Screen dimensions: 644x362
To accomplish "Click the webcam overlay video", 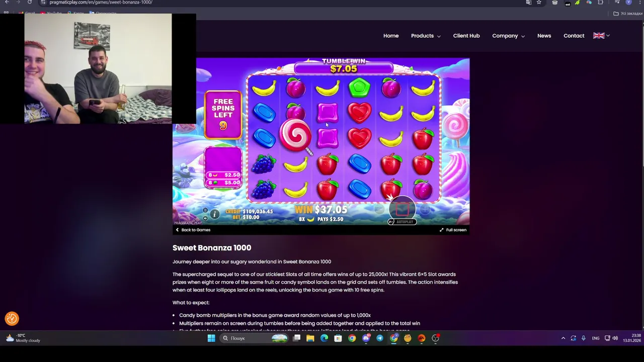I will pyautogui.click(x=98, y=68).
